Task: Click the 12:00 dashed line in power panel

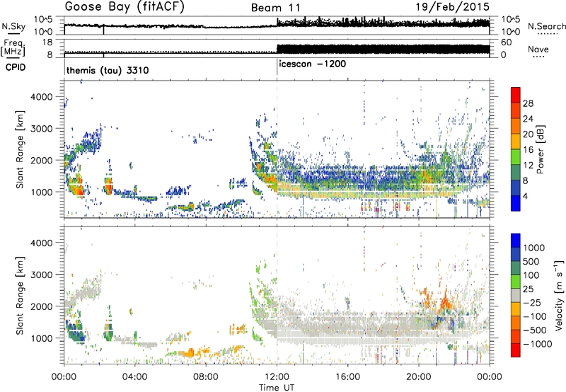Action: 277,149
